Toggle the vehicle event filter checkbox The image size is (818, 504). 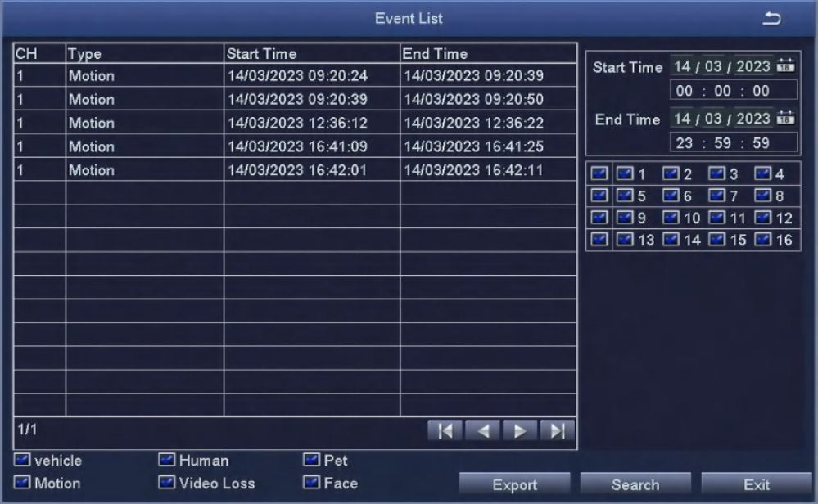click(x=23, y=461)
